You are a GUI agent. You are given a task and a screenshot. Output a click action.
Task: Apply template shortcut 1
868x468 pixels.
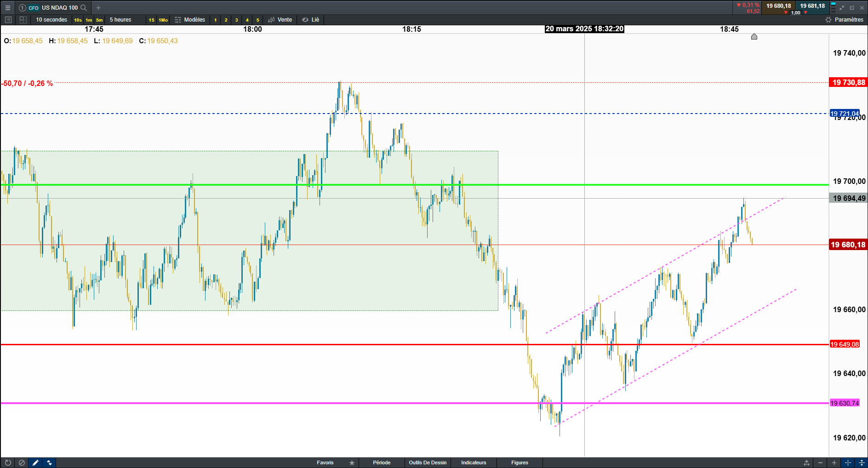pos(215,20)
